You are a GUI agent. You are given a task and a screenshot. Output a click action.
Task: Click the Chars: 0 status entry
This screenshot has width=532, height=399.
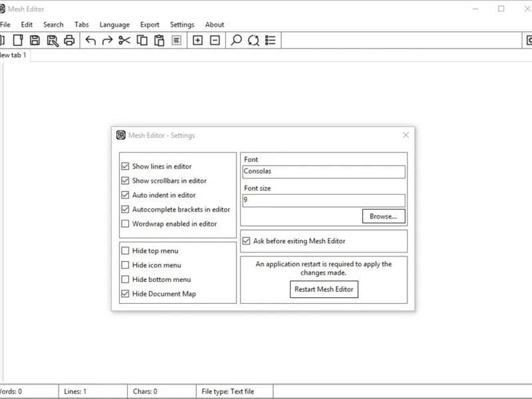tap(145, 391)
